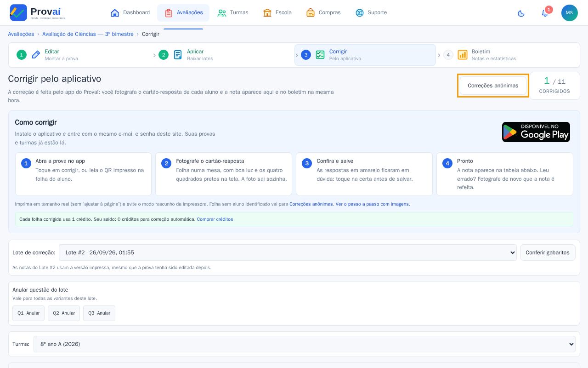Open the notifications bell
The height and width of the screenshot is (368, 588).
pos(545,13)
